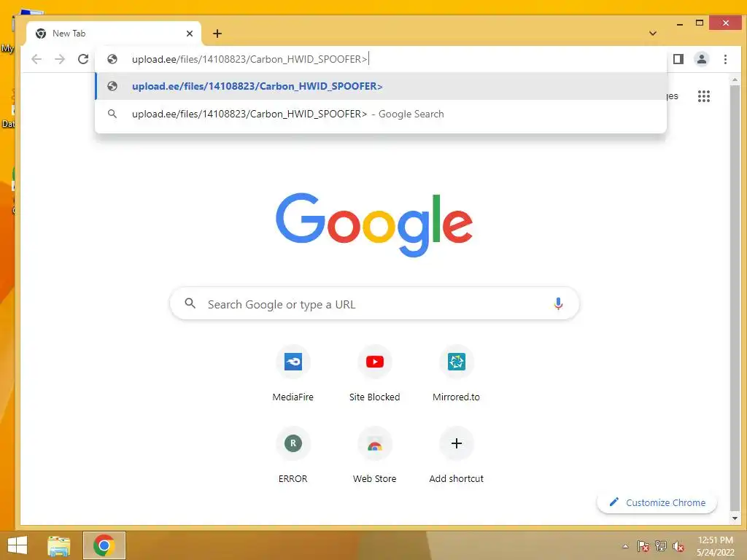Click into the address bar text
Screen dimensions: 747x560
pos(249,59)
